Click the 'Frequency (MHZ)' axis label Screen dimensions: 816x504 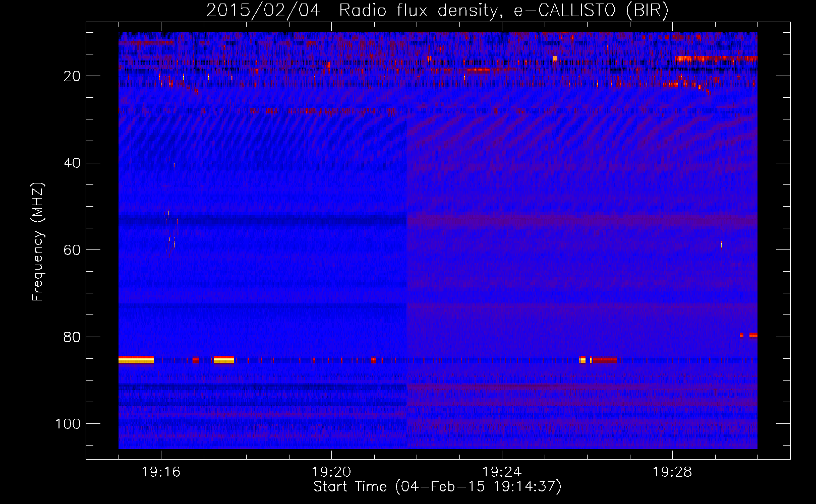[38, 242]
